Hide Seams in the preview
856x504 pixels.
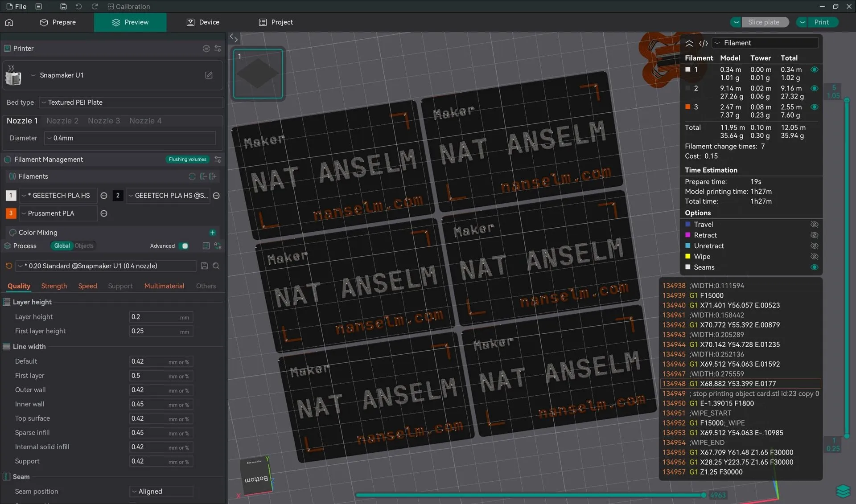tap(815, 267)
